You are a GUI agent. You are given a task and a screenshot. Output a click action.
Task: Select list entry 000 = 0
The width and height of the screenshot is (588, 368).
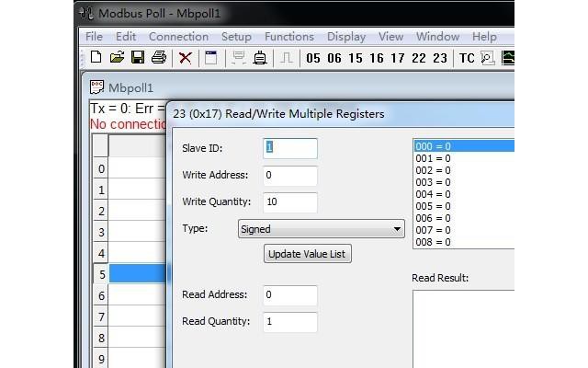pyautogui.click(x=464, y=146)
